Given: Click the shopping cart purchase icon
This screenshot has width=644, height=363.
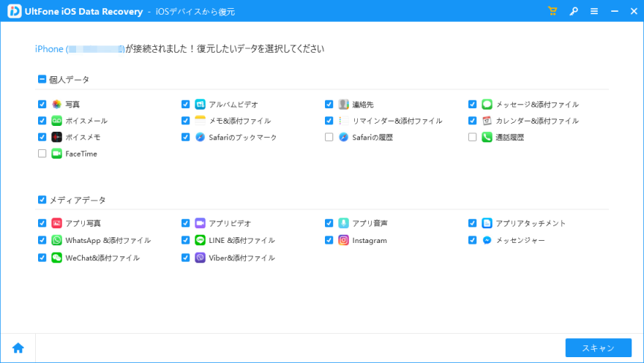Looking at the screenshot, I should (x=553, y=11).
